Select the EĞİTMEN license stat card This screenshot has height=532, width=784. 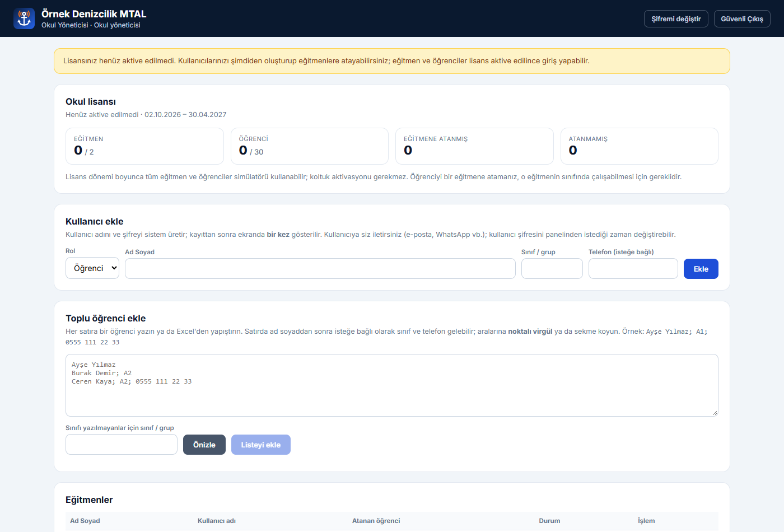click(x=144, y=146)
